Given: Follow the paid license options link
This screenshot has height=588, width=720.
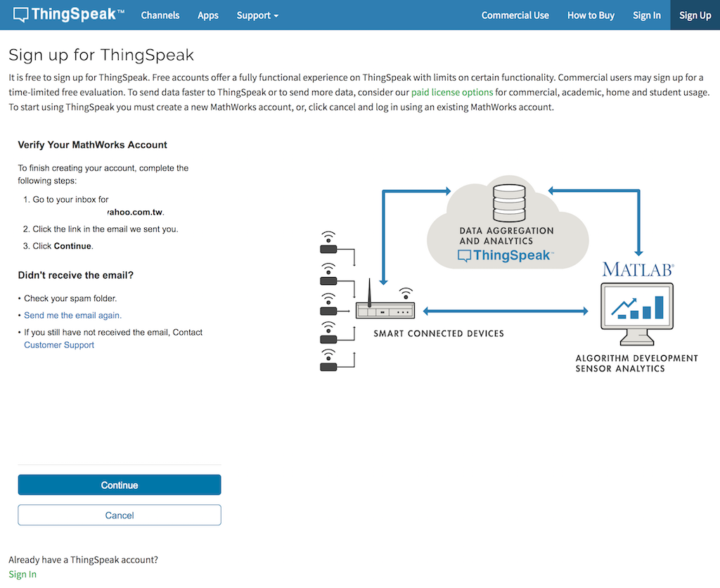Looking at the screenshot, I should (452, 92).
